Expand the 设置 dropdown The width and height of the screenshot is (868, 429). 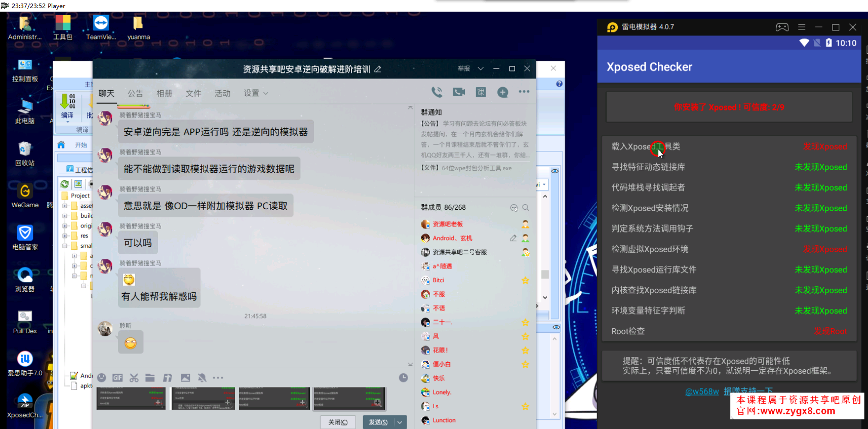[x=256, y=93]
